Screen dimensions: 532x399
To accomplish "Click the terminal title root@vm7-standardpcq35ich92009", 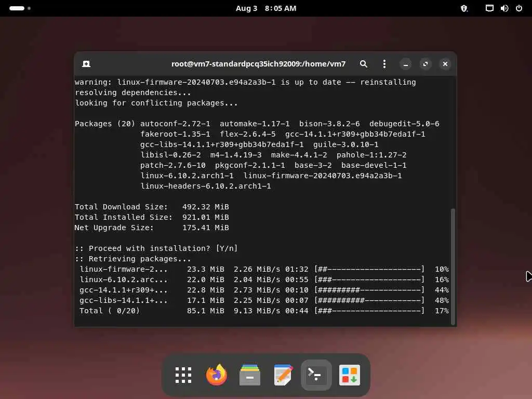I will [x=259, y=64].
